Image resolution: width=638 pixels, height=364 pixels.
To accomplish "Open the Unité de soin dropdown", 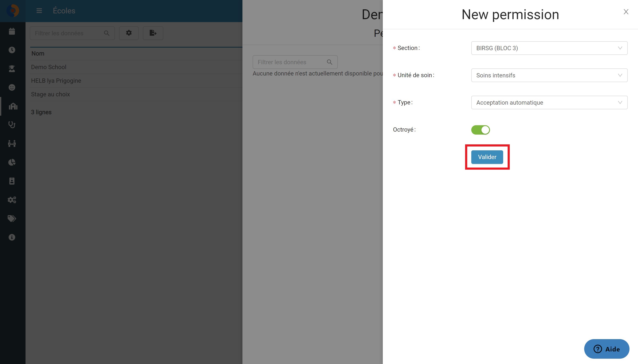I will click(x=549, y=75).
